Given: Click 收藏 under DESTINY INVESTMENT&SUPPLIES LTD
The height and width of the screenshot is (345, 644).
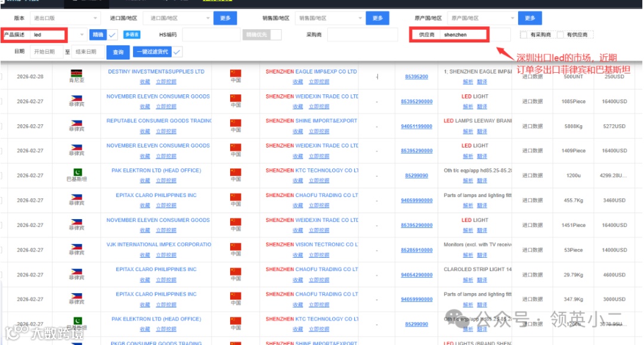Looking at the screenshot, I should click(144, 82).
